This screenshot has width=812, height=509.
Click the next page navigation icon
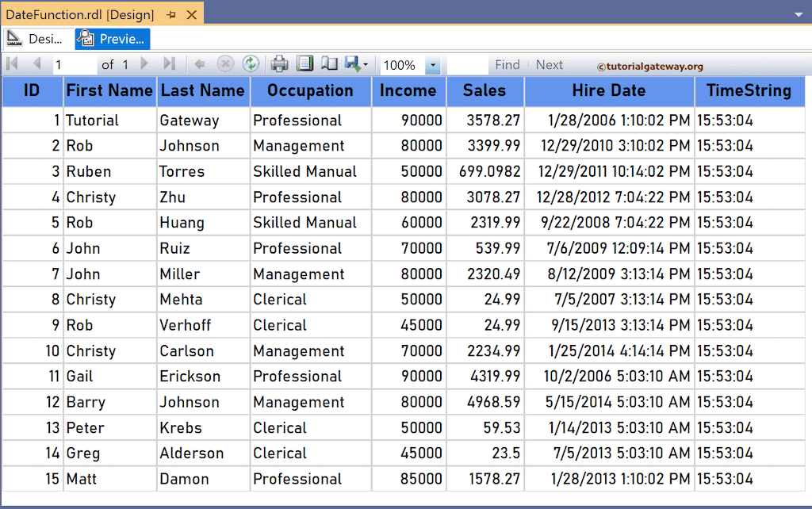coord(144,65)
